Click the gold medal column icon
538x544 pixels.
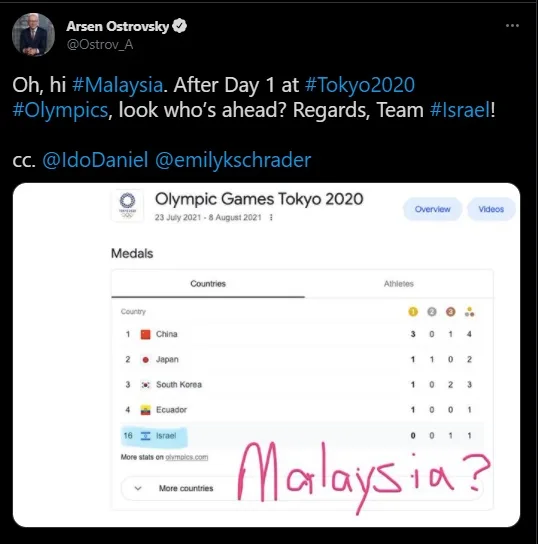point(413,312)
